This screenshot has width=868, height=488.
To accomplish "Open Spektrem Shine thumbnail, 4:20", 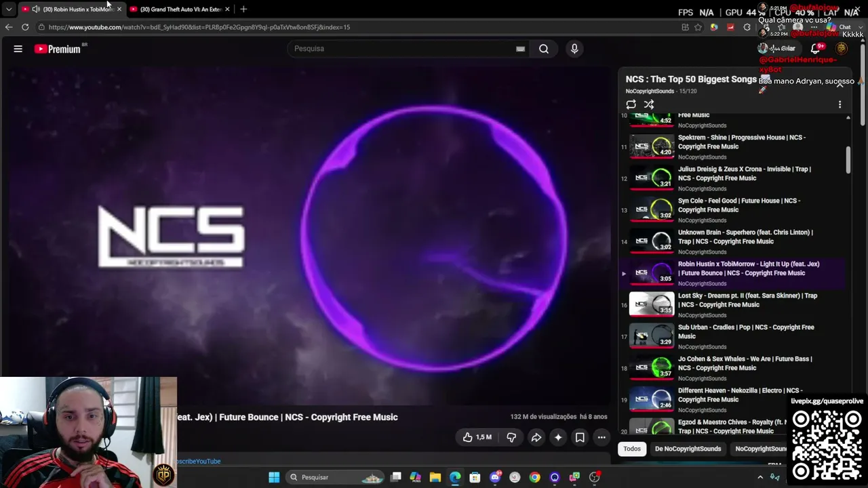I will point(652,145).
